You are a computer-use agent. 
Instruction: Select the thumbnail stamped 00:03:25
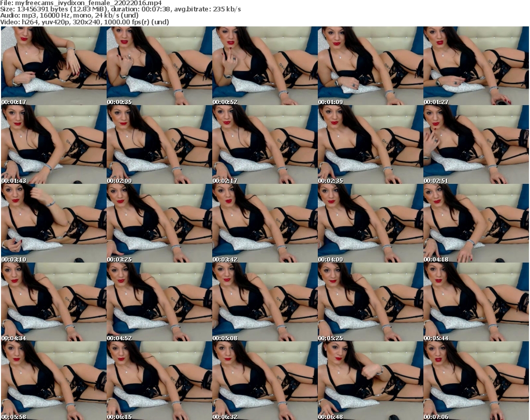[x=159, y=223]
